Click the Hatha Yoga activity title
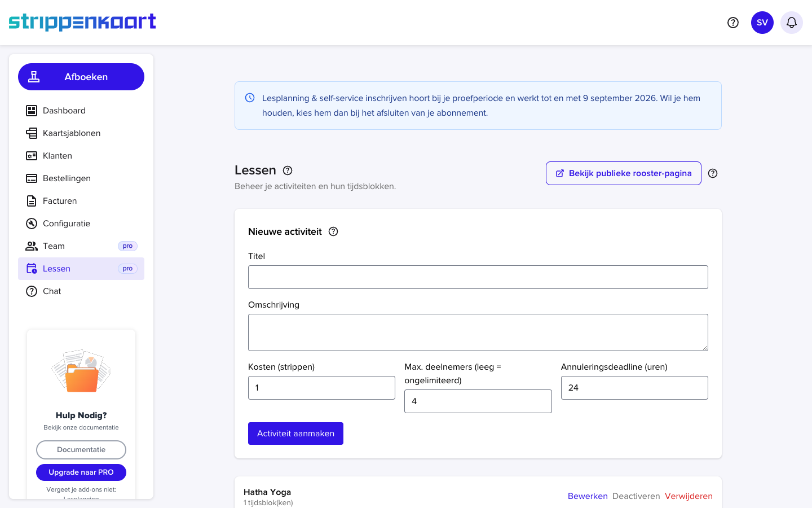Viewport: 812px width, 508px height. pyautogui.click(x=267, y=492)
